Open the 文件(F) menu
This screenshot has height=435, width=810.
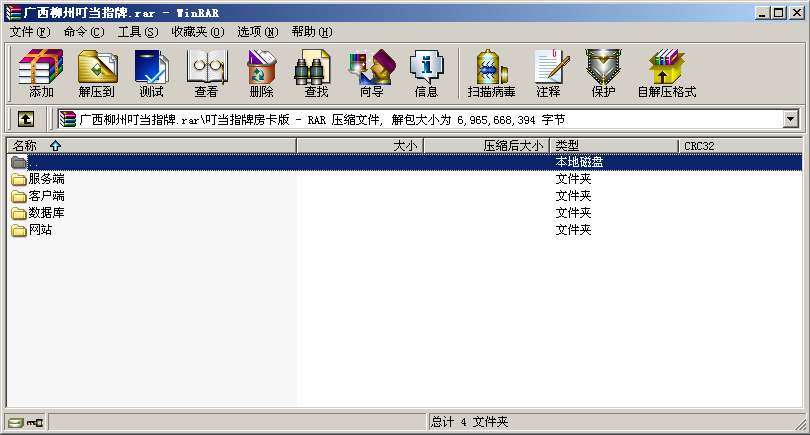point(29,32)
